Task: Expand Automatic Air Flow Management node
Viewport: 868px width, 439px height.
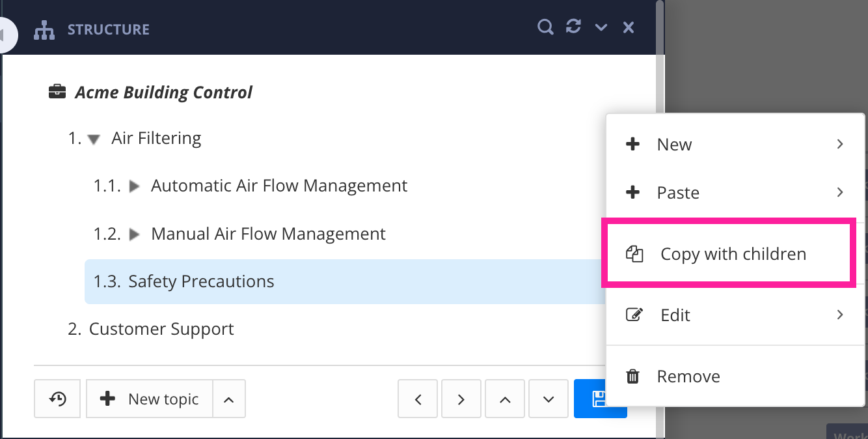Action: 135,186
